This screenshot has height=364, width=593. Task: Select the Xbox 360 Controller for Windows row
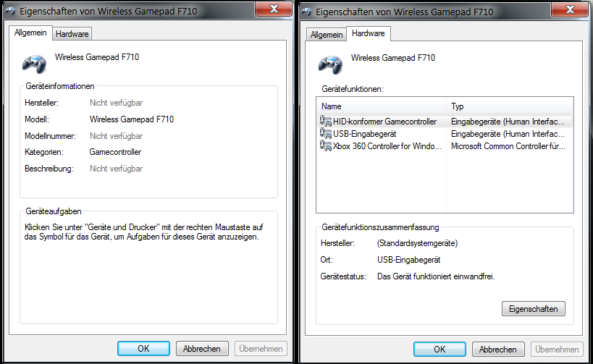point(387,146)
